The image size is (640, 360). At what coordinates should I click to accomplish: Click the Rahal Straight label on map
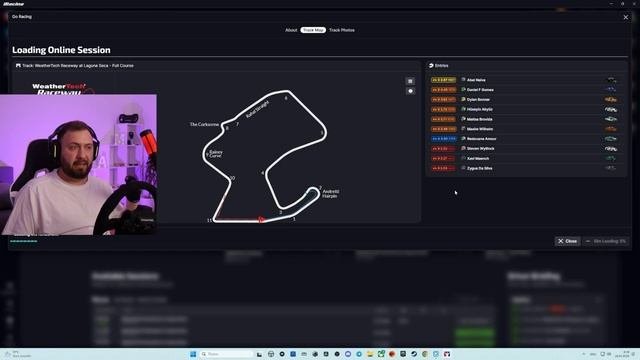[258, 109]
